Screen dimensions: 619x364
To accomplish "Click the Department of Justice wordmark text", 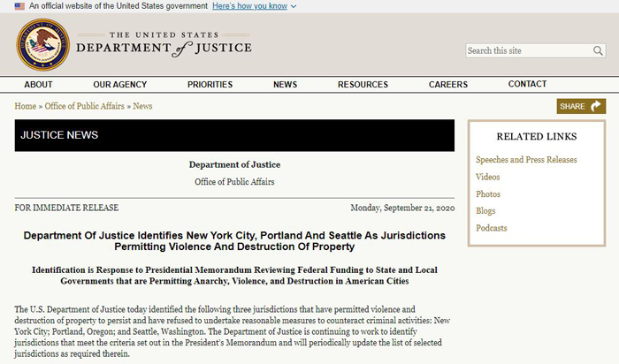I will coord(164,44).
